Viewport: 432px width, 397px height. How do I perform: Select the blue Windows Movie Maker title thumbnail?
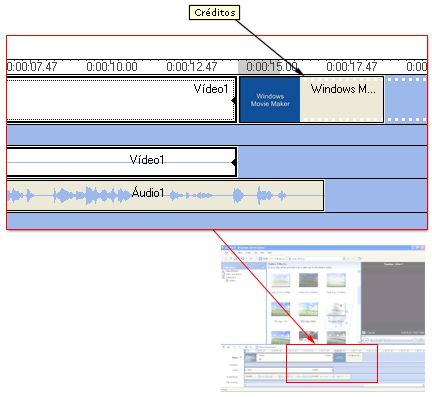[270, 100]
